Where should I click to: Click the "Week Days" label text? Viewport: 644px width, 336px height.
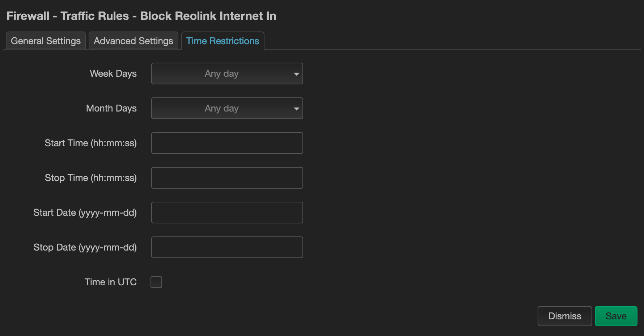113,73
